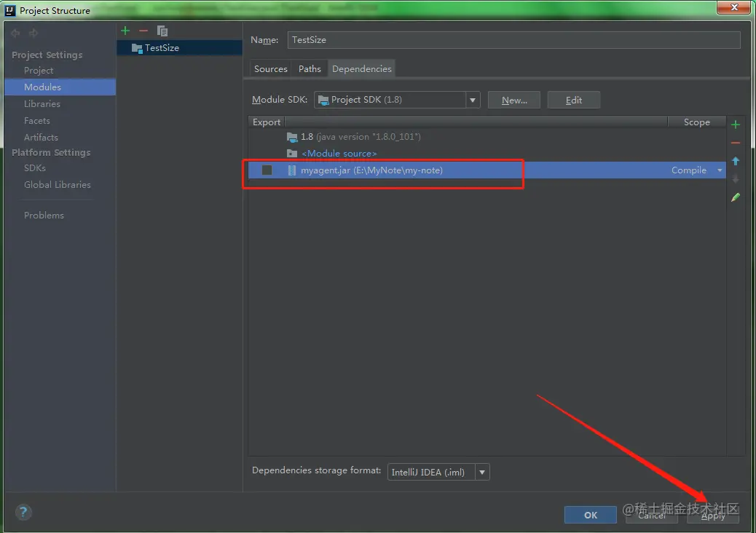Switch to the Paths tab
This screenshot has width=756, height=533.
(310, 69)
